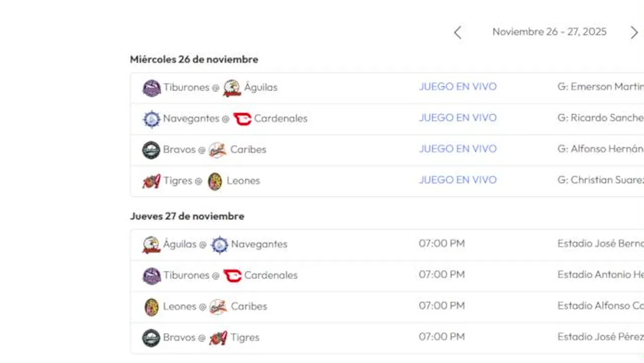Open JUEGO EN VIVO for Navegantes @ Cardenales

point(458,118)
